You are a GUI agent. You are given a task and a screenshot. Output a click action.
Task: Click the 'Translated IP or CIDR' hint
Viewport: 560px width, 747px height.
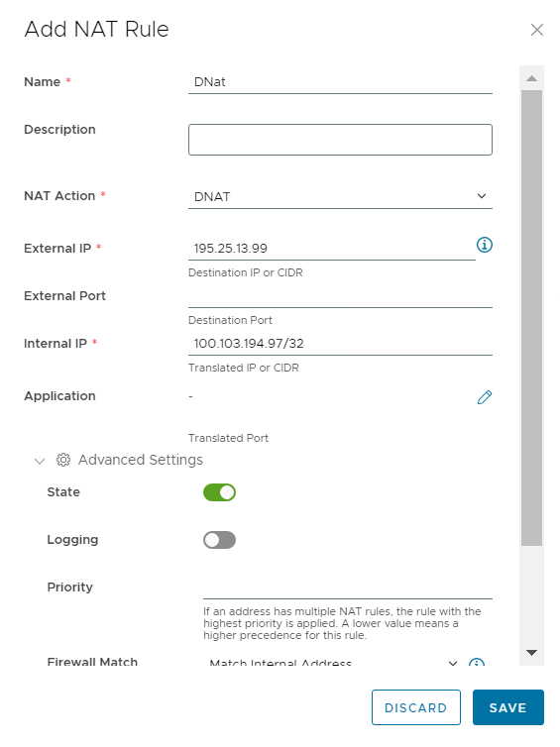coord(244,368)
